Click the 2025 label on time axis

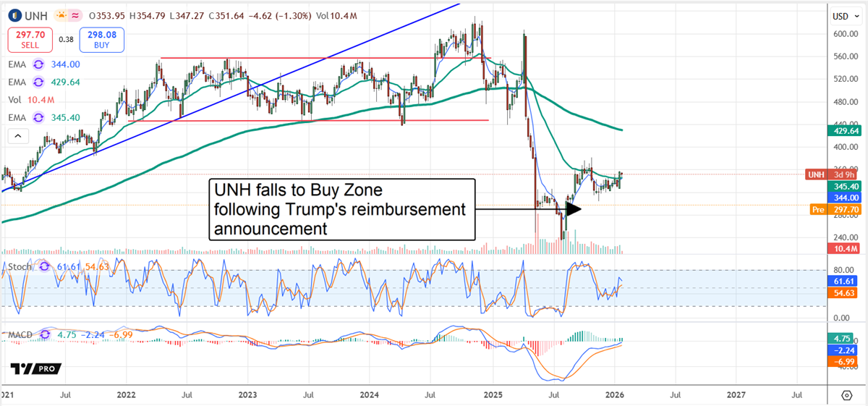click(493, 396)
